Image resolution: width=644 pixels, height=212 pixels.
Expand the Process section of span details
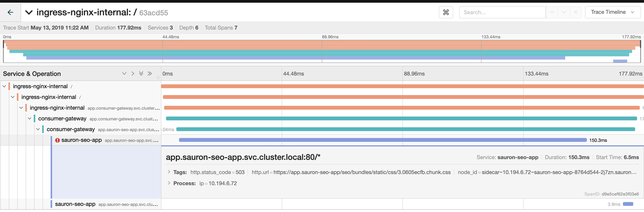click(x=169, y=183)
